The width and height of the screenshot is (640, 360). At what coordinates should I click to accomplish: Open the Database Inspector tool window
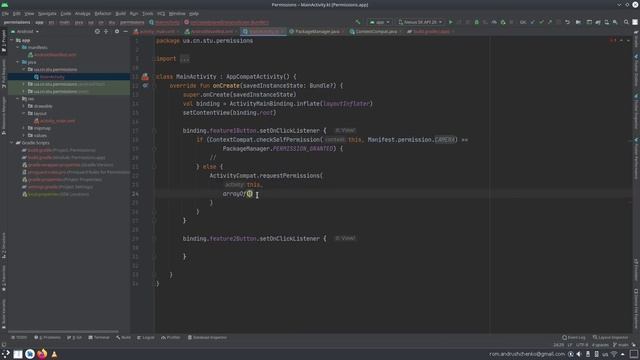point(207,338)
